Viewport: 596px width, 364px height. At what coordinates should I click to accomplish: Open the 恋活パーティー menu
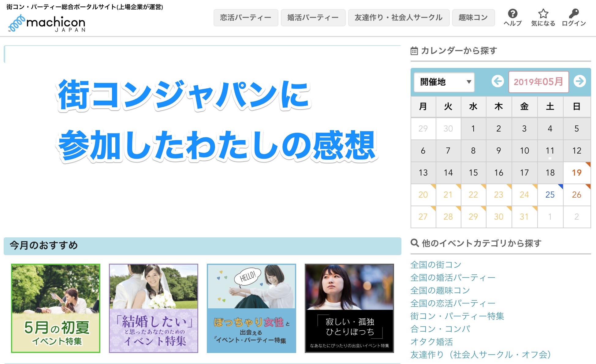246,17
